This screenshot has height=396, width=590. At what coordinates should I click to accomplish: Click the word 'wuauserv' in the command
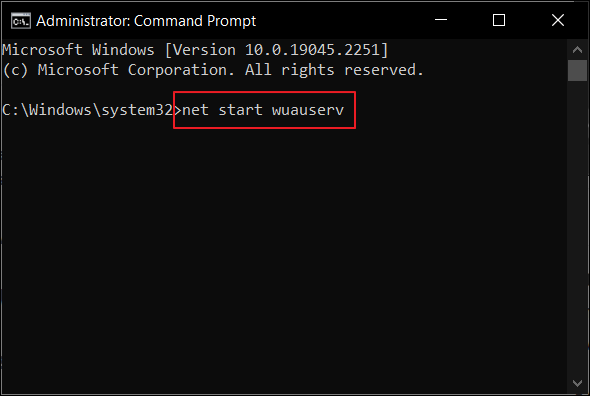click(x=308, y=110)
